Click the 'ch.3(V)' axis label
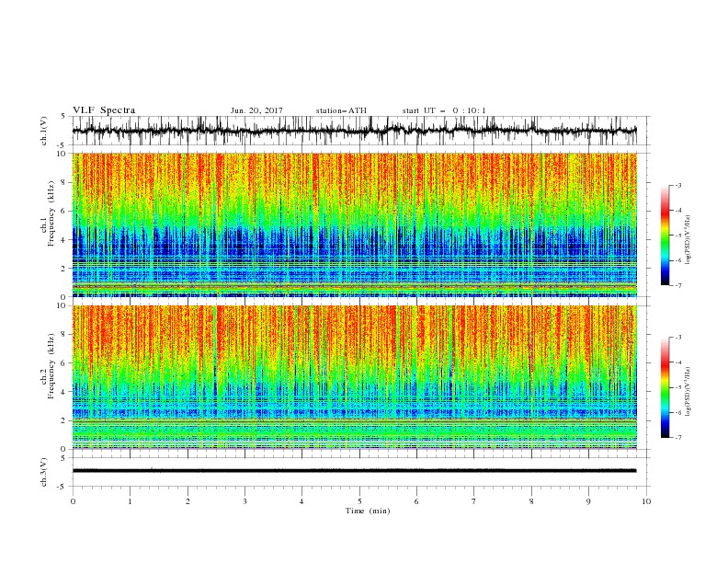 (x=44, y=472)
